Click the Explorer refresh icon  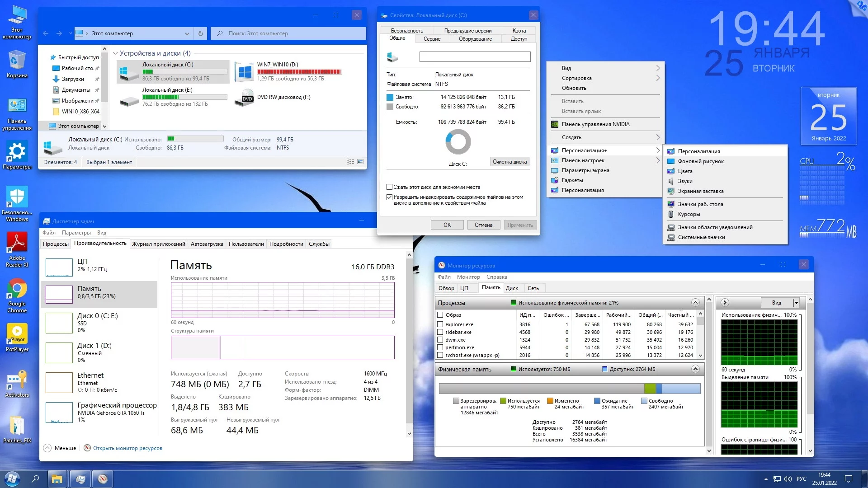click(x=201, y=33)
